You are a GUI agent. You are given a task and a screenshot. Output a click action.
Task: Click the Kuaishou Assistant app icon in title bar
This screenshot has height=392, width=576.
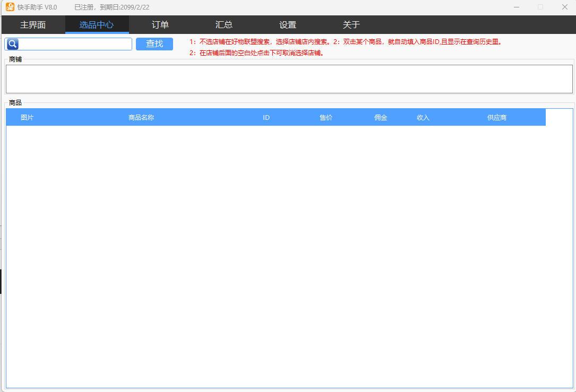tap(10, 7)
